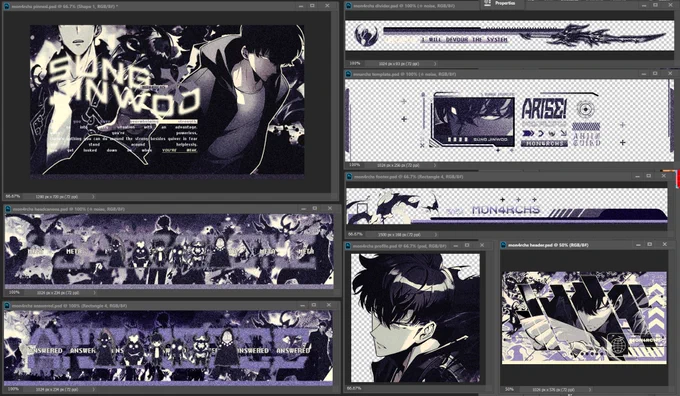680x396 pixels.
Task: Click the 100% zoom field in template.psd
Action: 355,165
